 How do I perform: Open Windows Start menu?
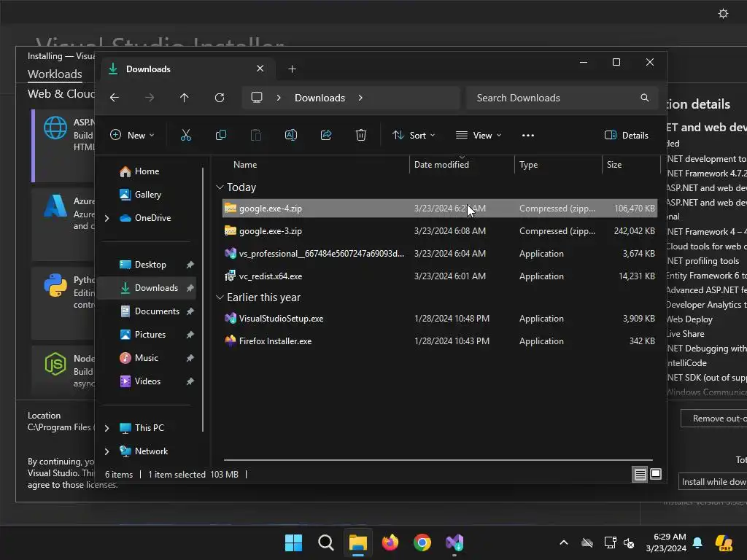[x=293, y=542]
